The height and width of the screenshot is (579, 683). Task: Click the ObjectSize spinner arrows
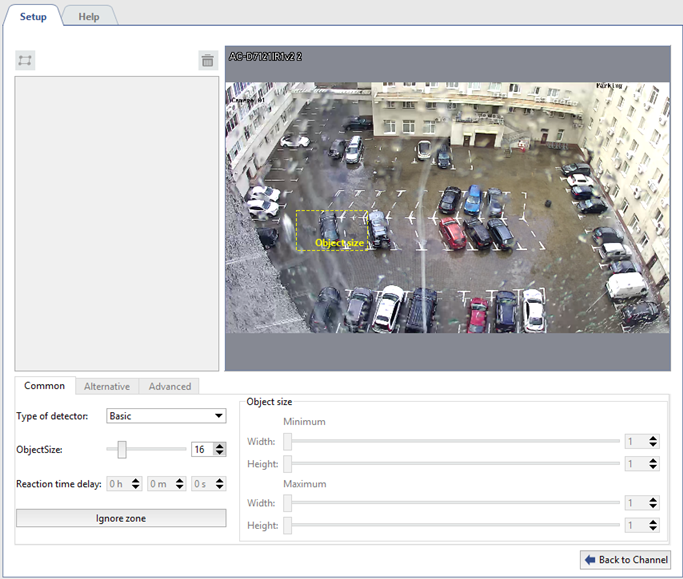click(220, 450)
